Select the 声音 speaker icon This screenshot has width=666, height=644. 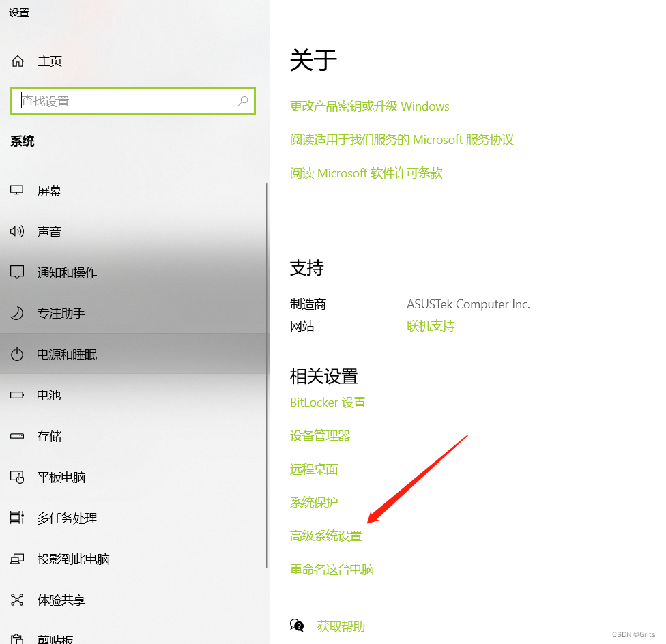click(17, 231)
